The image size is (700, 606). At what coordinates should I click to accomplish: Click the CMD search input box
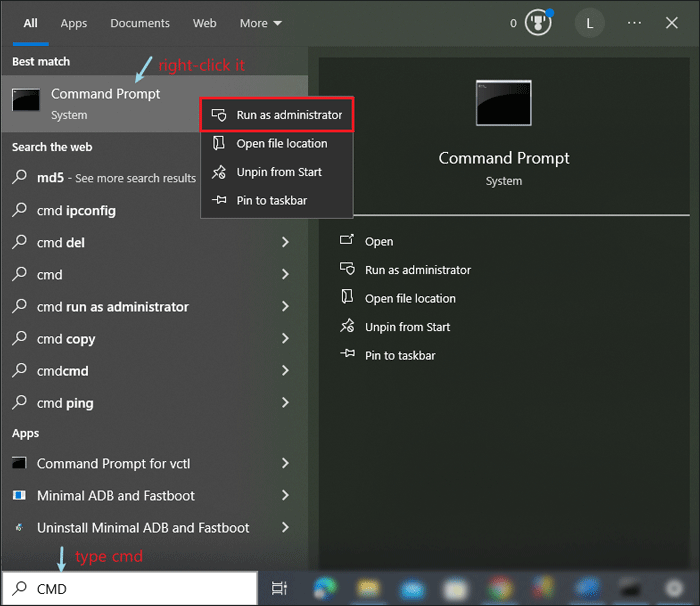pyautogui.click(x=130, y=589)
